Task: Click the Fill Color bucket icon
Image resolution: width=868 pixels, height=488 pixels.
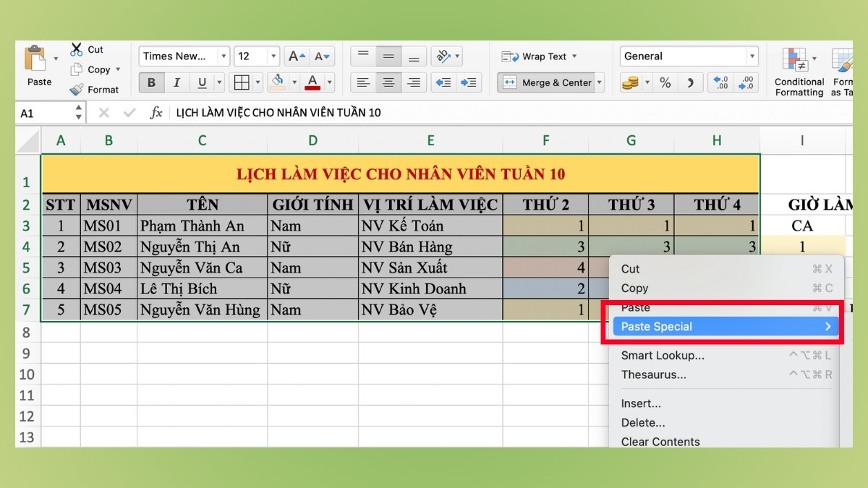Action: pyautogui.click(x=278, y=82)
